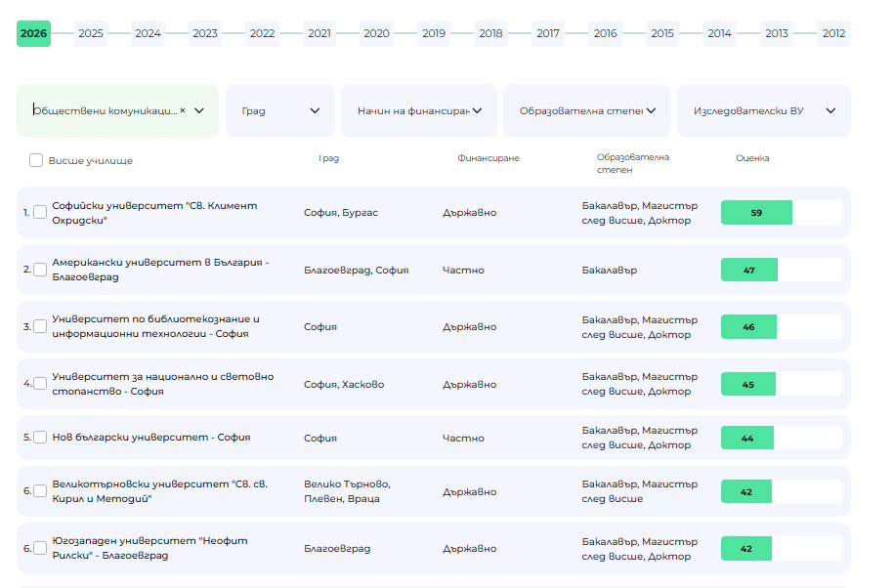Tick the Югозападен университет checkbox
The height and width of the screenshot is (588, 893).
coord(40,548)
